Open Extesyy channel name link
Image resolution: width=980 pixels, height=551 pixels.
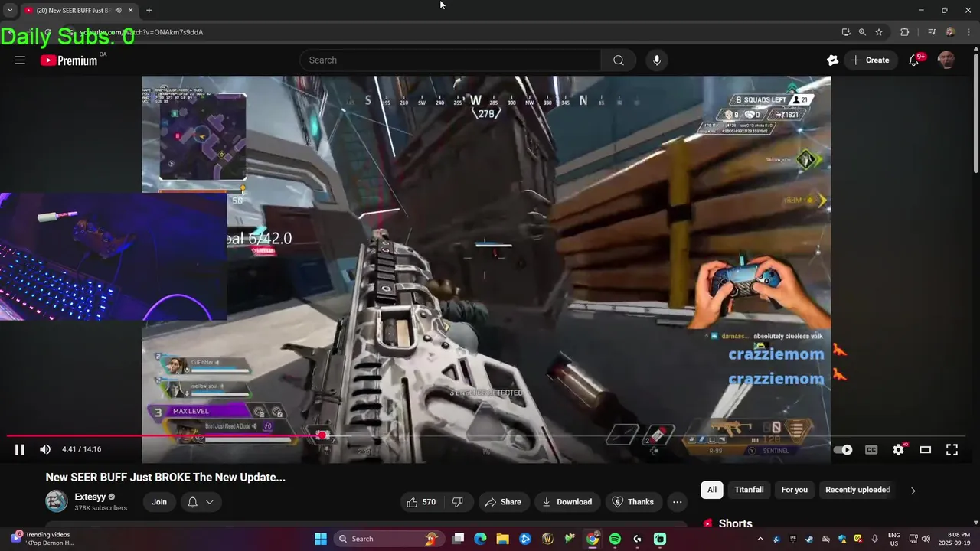tap(90, 497)
